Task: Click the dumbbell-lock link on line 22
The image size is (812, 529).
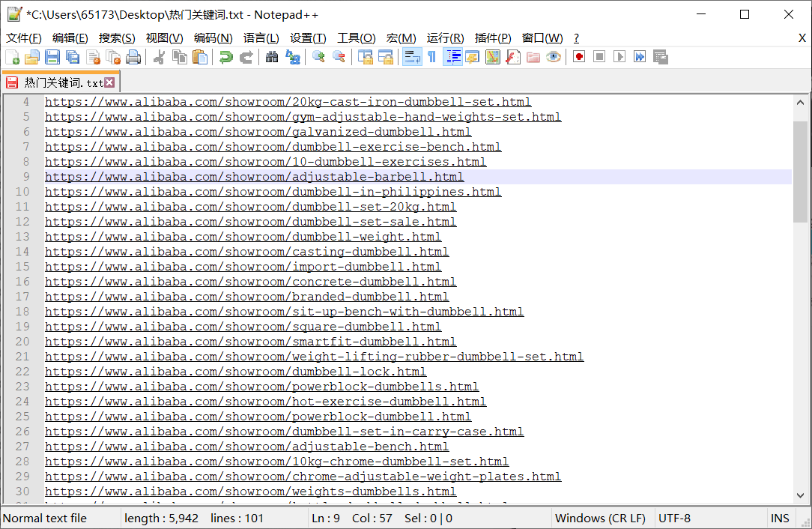Action: [236, 372]
